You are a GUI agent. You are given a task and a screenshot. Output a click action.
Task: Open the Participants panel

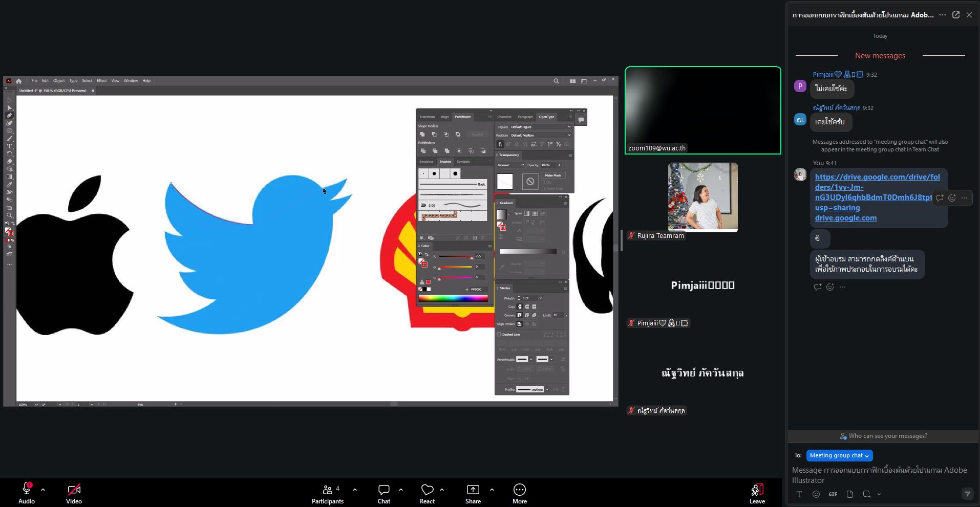(x=328, y=493)
